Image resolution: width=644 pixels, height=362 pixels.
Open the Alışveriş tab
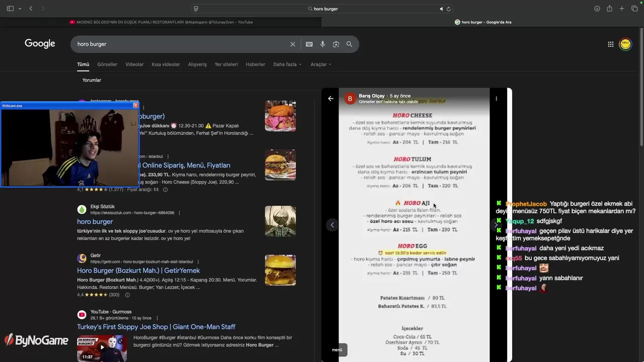click(197, 64)
